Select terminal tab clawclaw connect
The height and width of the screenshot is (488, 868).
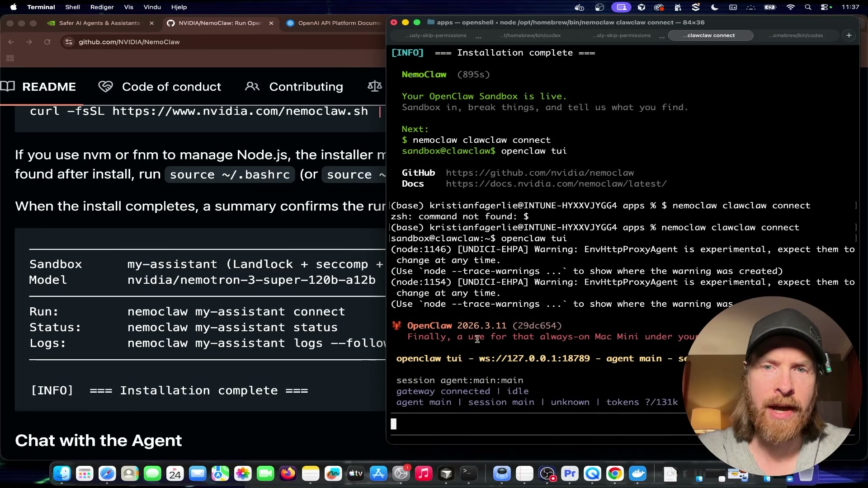coord(711,35)
